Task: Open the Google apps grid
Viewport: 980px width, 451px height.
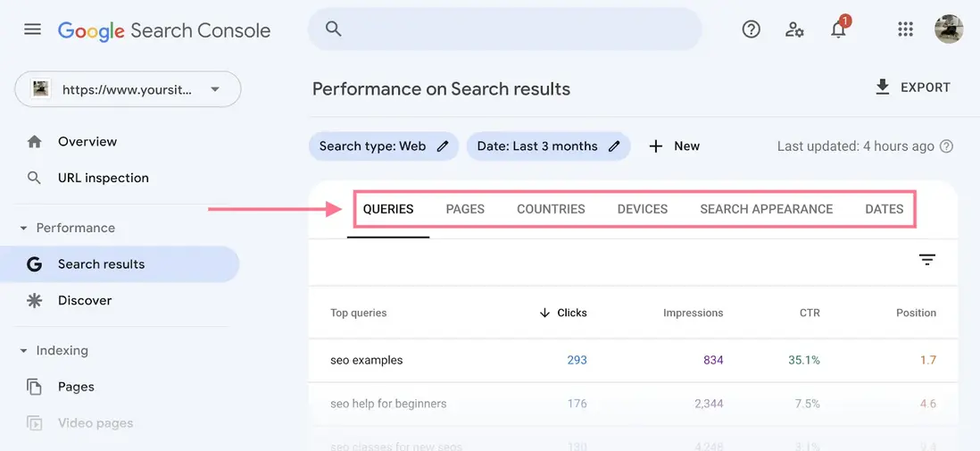Action: [905, 29]
